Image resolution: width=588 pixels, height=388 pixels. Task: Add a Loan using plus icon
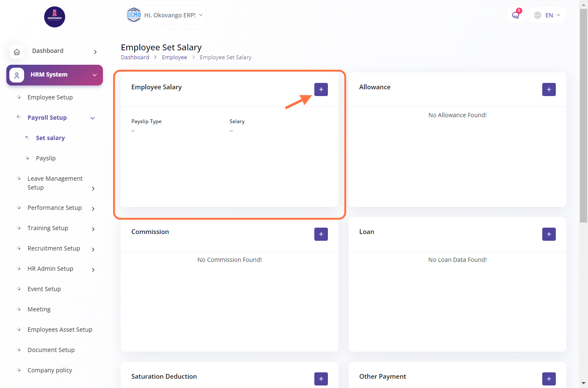tap(549, 234)
